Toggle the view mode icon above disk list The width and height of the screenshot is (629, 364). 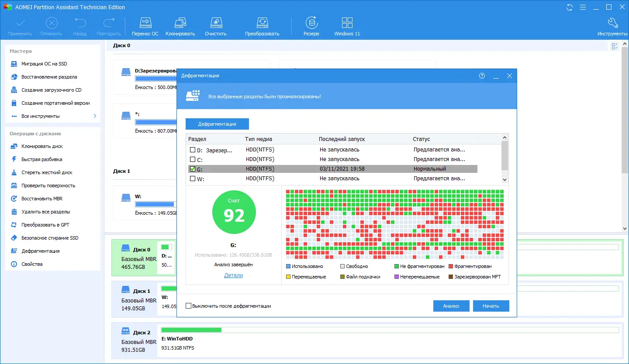click(615, 46)
